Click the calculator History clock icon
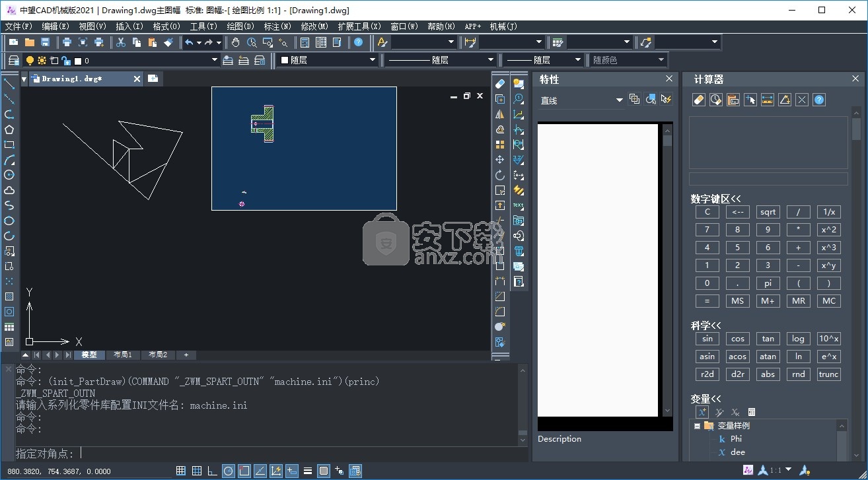 [x=715, y=100]
